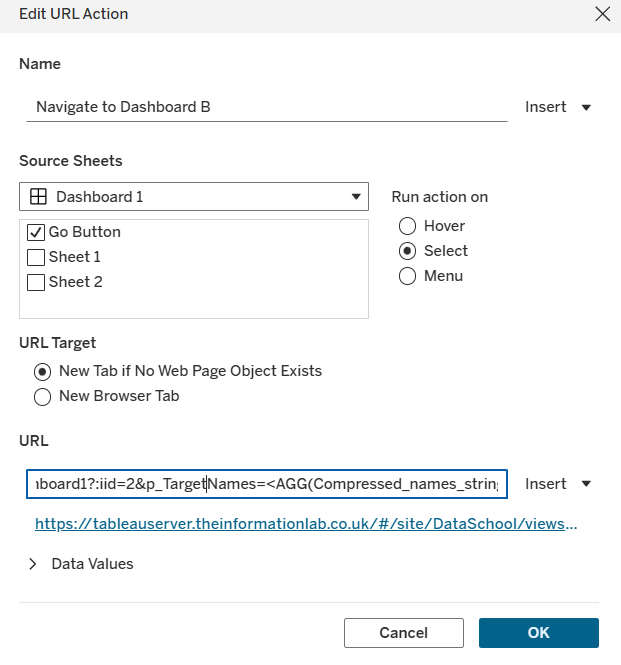The image size is (621, 665).
Task: Uncheck the Go Button checkbox
Action: tap(36, 232)
